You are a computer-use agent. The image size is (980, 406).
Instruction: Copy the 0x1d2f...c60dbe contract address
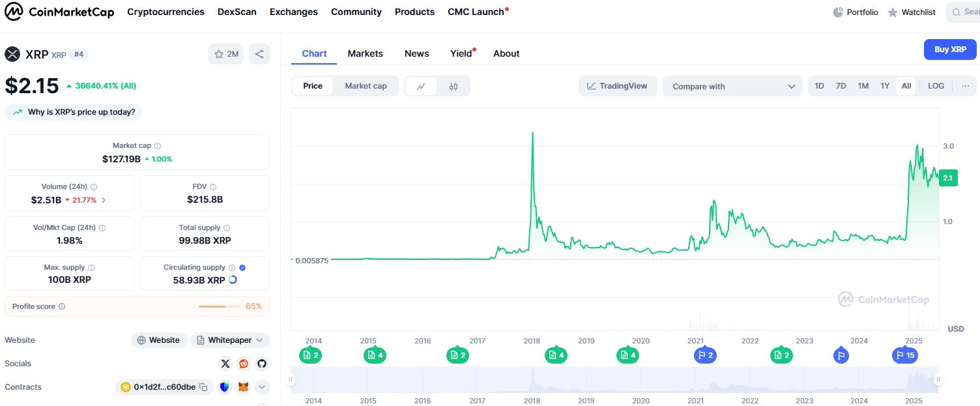pyautogui.click(x=203, y=387)
